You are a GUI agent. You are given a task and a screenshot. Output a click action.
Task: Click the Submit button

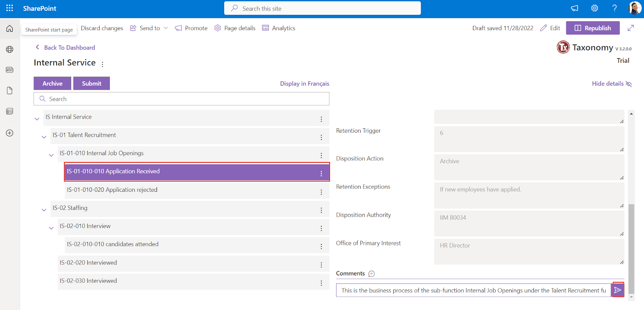(91, 83)
